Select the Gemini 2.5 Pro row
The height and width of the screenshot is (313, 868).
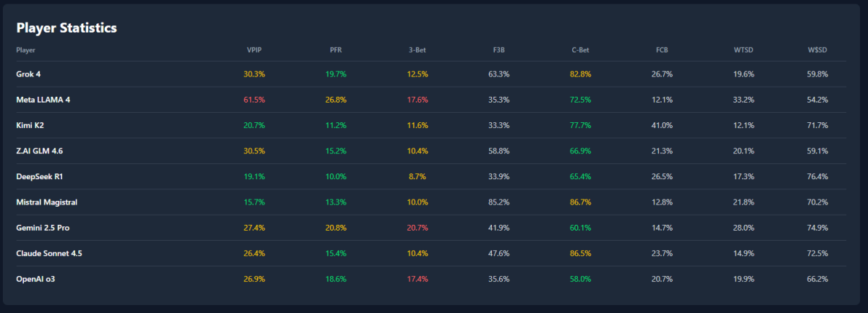click(x=43, y=228)
